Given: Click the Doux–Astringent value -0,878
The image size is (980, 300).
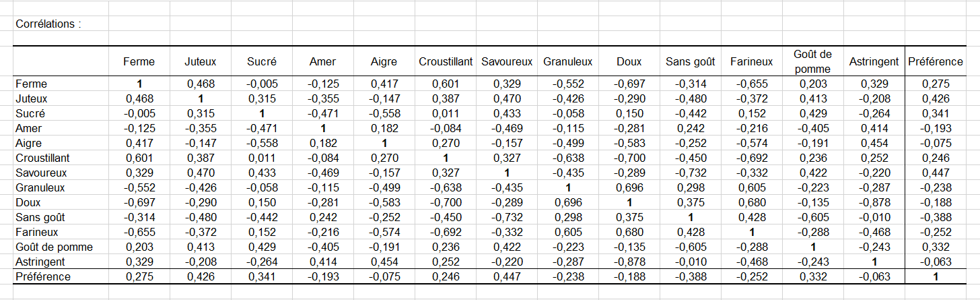Looking at the screenshot, I should click(874, 202).
